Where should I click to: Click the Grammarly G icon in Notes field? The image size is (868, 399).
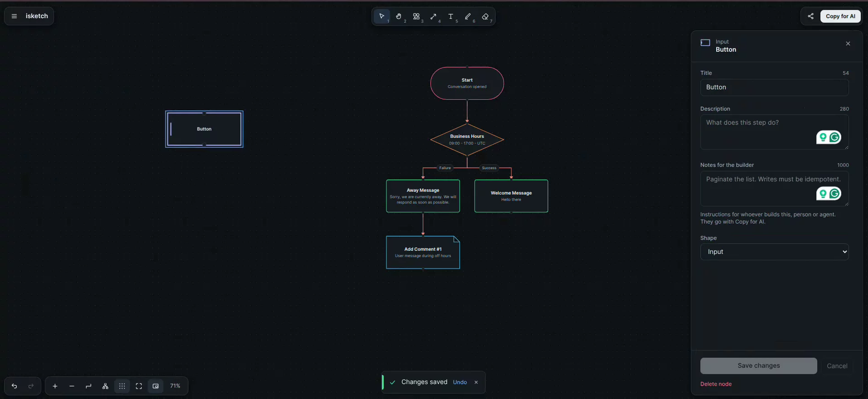pyautogui.click(x=834, y=194)
